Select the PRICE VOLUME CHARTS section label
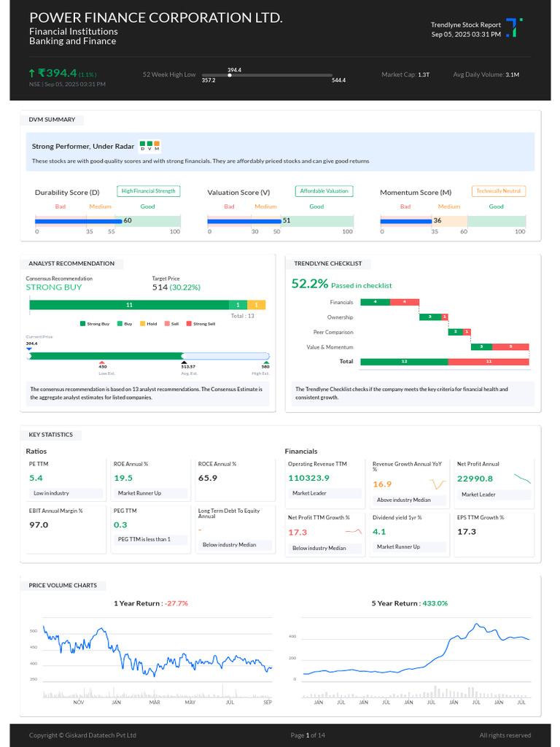Viewport: 560px width, 747px height. tap(63, 585)
